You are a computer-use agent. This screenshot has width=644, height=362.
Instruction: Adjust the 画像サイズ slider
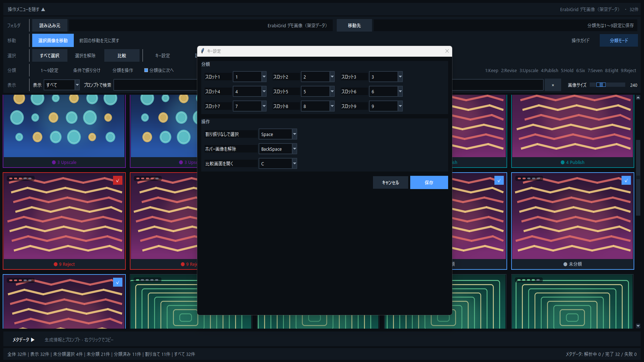point(607,85)
